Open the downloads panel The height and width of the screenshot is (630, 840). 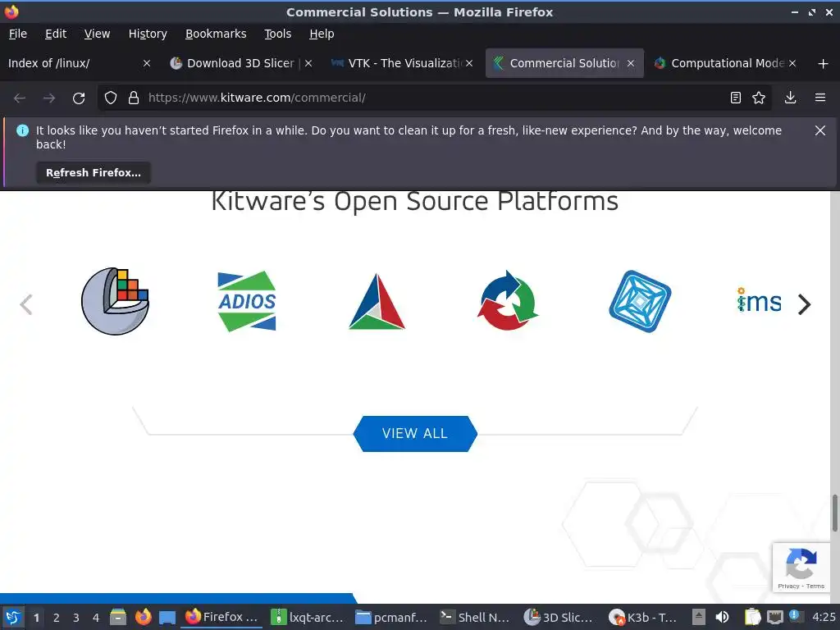coord(790,98)
